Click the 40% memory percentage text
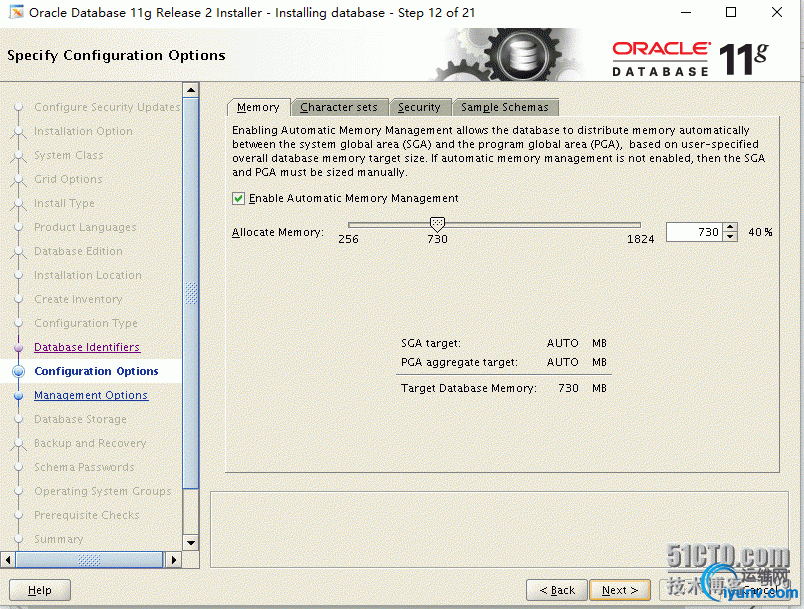 [x=760, y=232]
